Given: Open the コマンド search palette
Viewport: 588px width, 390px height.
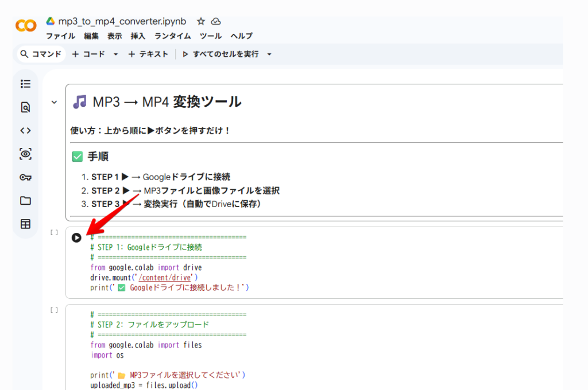Looking at the screenshot, I should point(41,54).
